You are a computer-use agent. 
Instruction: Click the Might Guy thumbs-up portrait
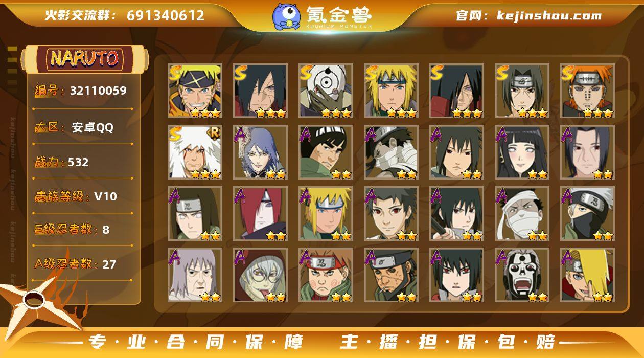click(326, 152)
